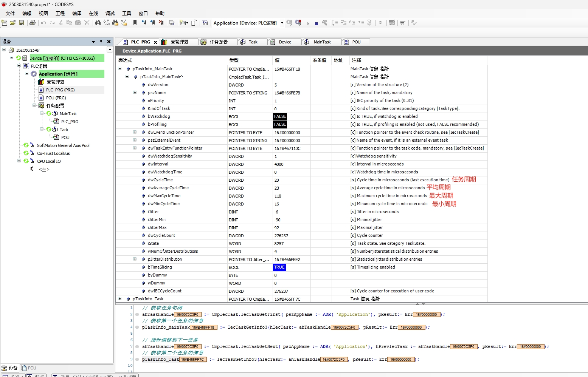Toggle the bWatchdog FALSE value
The width and height of the screenshot is (588, 377).
280,116
